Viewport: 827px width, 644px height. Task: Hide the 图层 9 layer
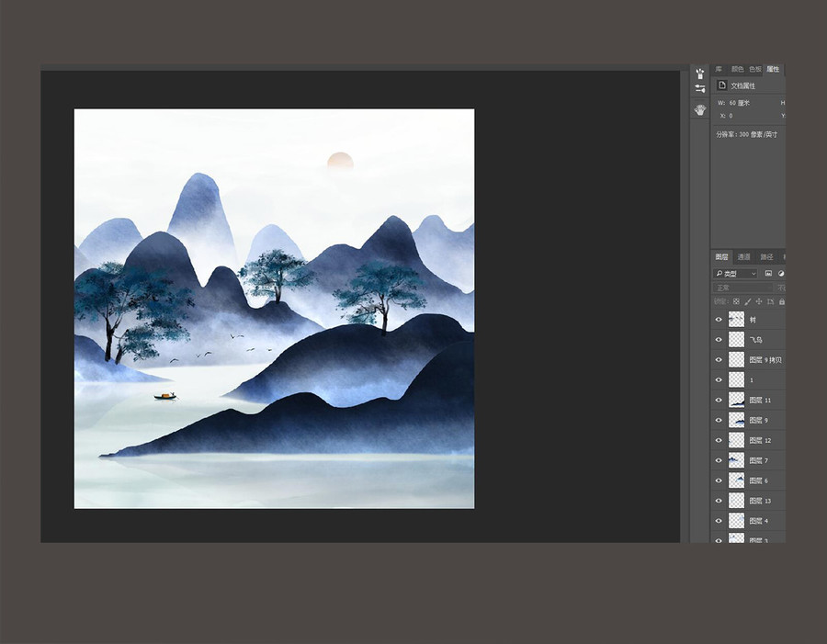[x=719, y=420]
